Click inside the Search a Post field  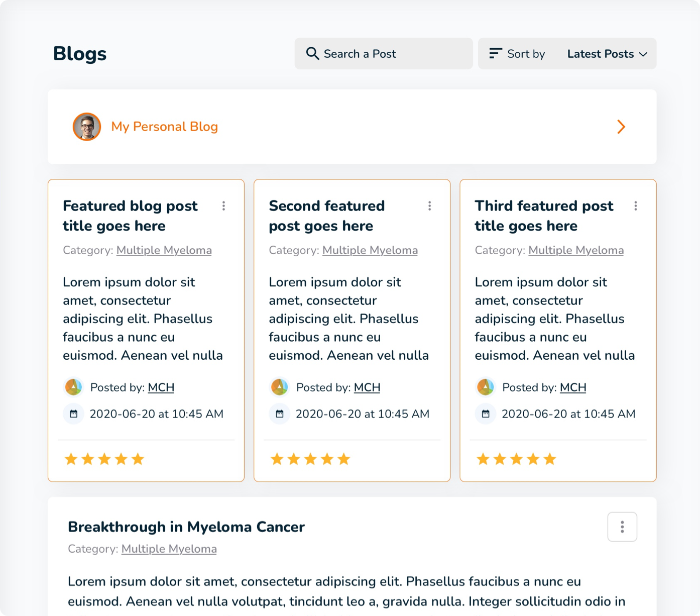[x=382, y=53]
